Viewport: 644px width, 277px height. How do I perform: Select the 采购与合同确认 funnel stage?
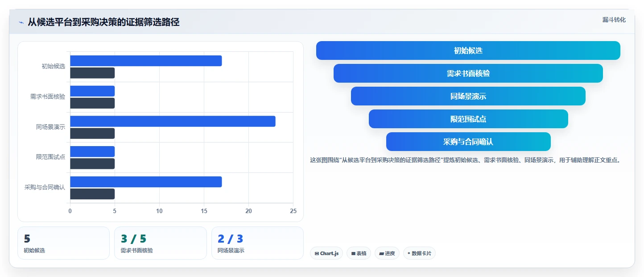(x=468, y=142)
